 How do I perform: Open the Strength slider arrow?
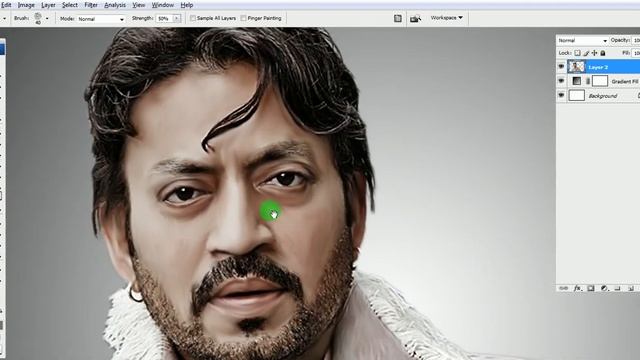(x=177, y=18)
